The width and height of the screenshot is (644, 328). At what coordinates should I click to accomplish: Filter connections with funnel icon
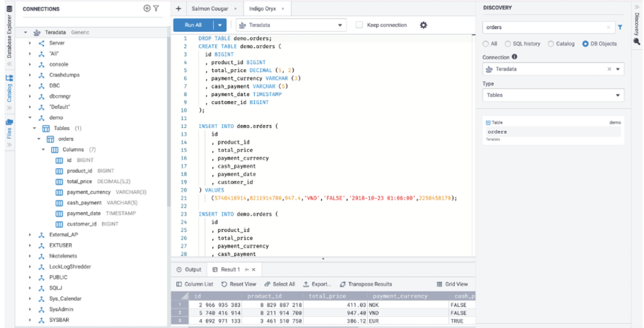point(156,8)
